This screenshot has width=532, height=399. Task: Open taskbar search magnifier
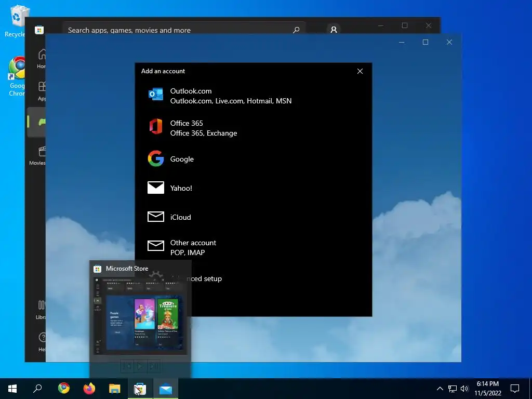37,389
